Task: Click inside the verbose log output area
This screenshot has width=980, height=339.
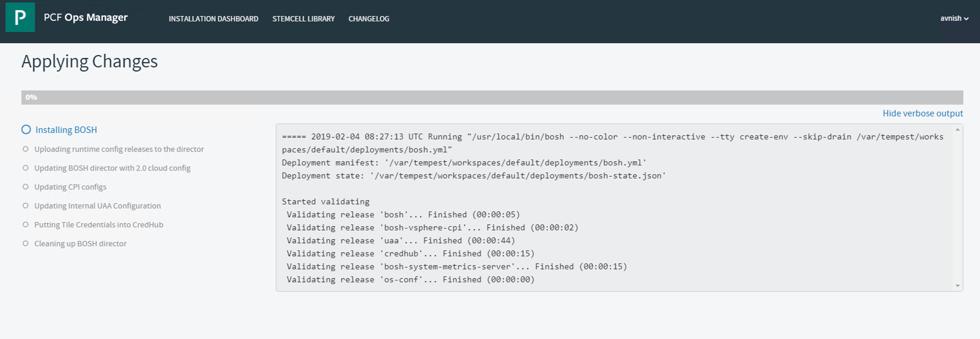Action: tap(609, 207)
